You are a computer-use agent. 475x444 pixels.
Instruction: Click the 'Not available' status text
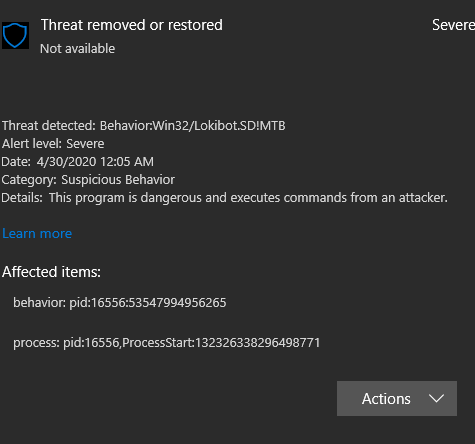point(78,49)
